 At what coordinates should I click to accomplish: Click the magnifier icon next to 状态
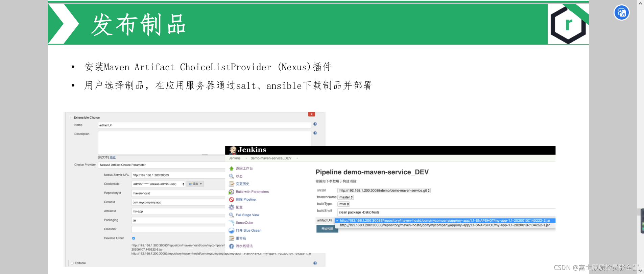click(232, 176)
